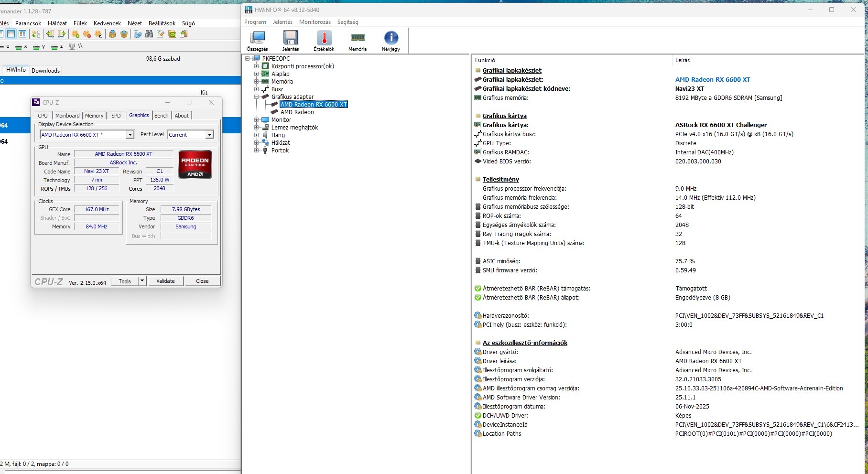Click the Radeon Graphics AMD logo in CPU-Z
This screenshot has height=474, width=868.
tap(195, 165)
